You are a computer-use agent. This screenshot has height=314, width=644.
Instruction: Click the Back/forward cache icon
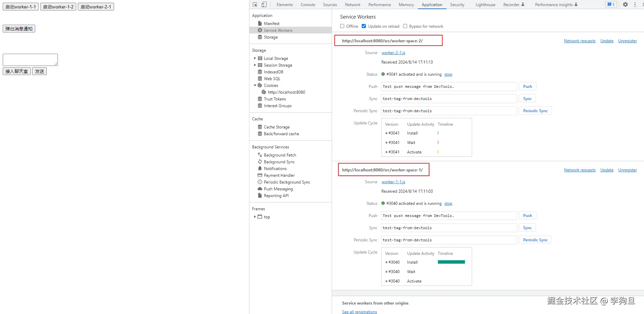coord(260,134)
